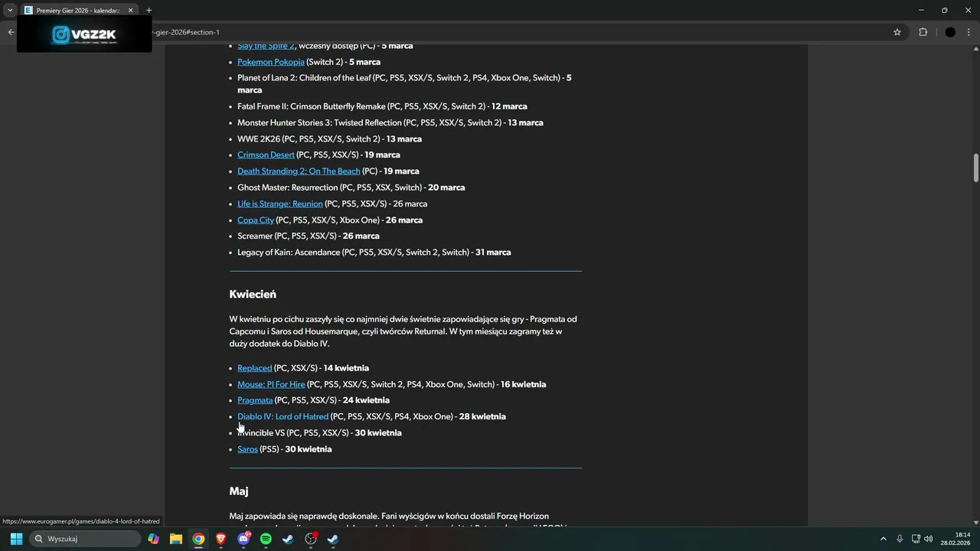980x551 pixels.
Task: Open Brave browser from the taskbar
Action: [221, 539]
